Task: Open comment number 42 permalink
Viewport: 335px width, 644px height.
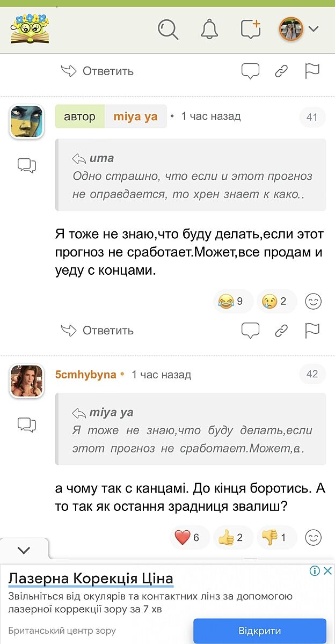Action: pyautogui.click(x=312, y=374)
